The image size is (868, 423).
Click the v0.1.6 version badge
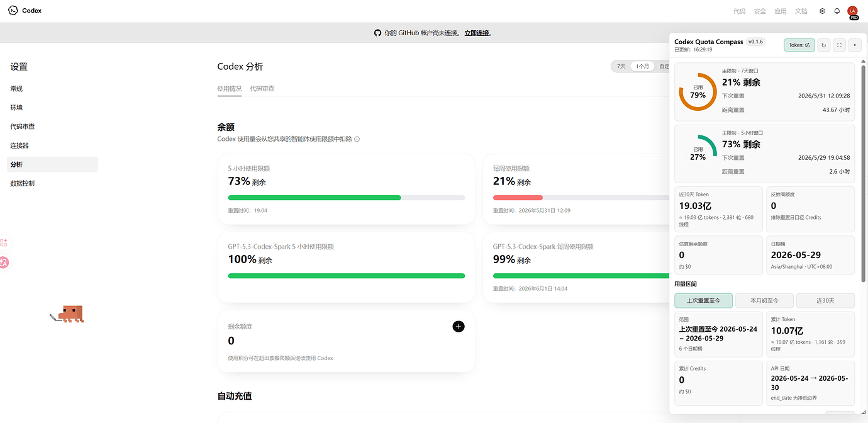coord(755,42)
